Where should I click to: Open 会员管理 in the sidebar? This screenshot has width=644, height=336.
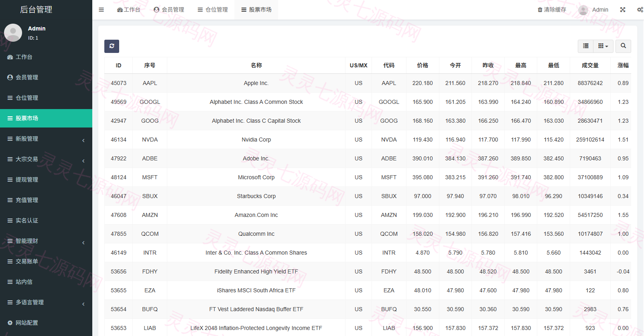pos(46,77)
